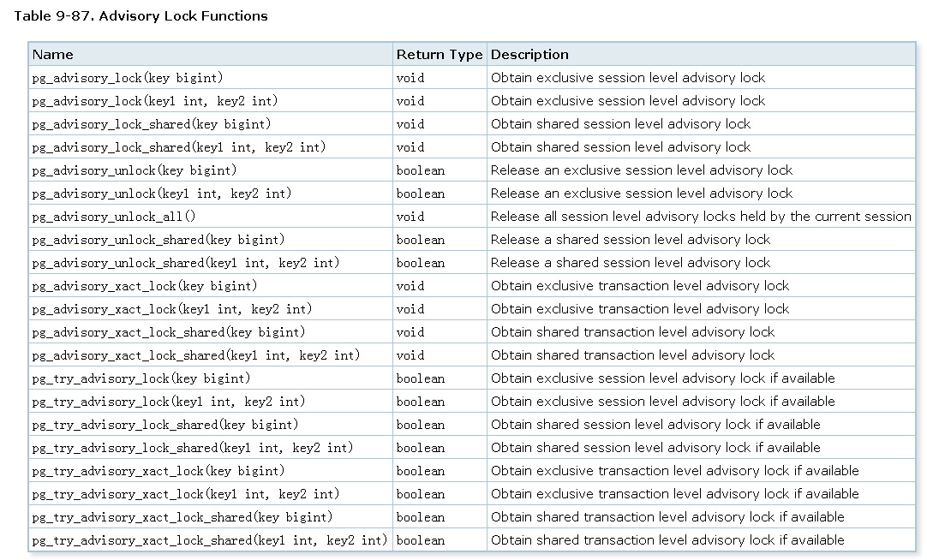Click the 'Return Type' column header
Viewport: 927px width, 560px height.
click(440, 55)
